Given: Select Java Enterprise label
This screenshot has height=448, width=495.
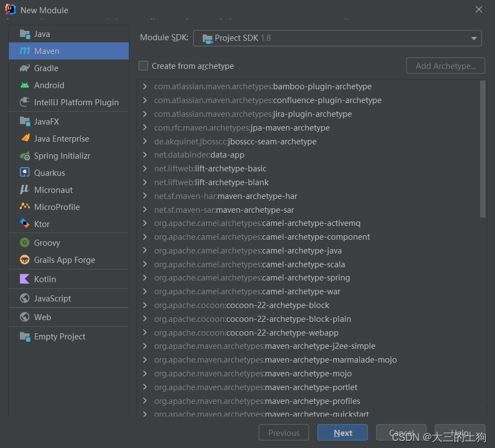Looking at the screenshot, I should pos(62,139).
